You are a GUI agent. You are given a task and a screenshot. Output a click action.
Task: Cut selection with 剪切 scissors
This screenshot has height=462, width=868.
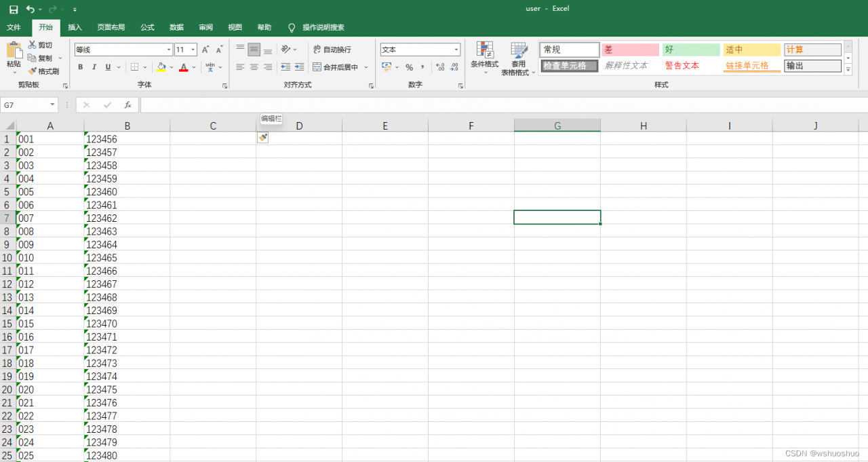coord(40,45)
